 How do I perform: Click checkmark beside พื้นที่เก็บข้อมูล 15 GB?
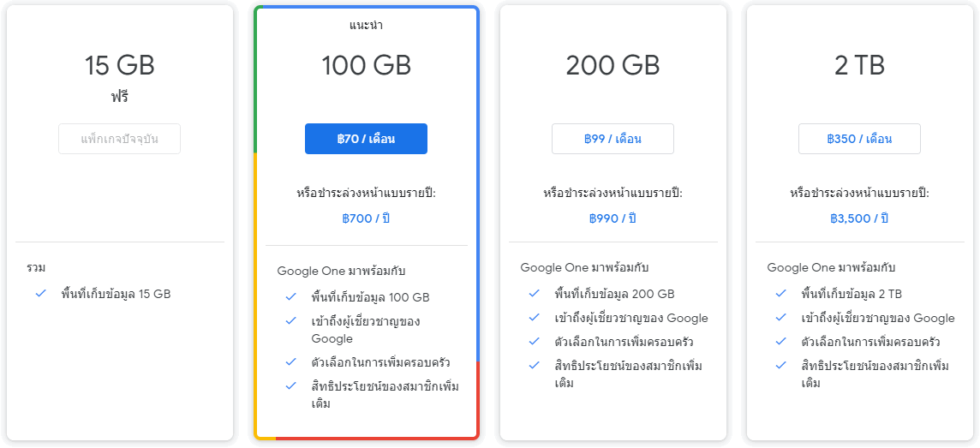tap(40, 294)
